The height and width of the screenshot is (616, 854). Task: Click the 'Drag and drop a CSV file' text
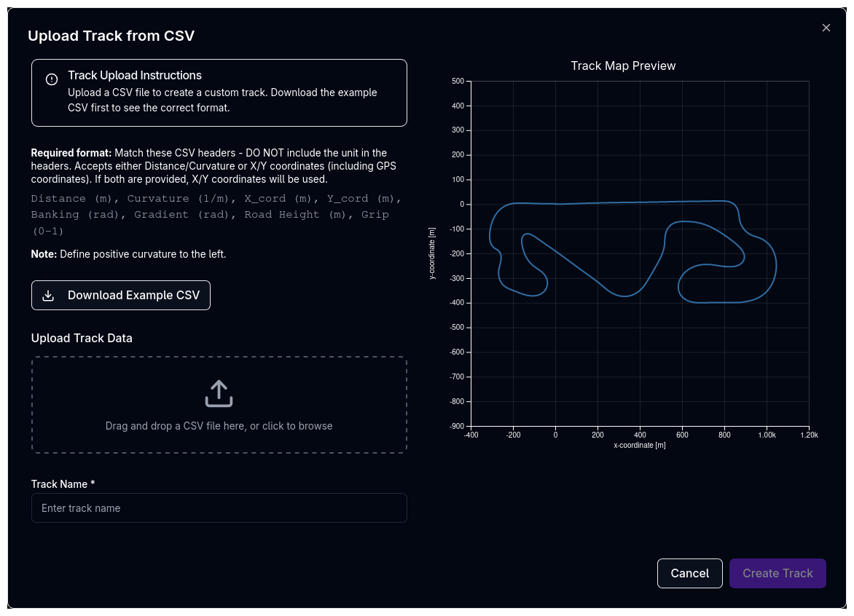coord(219,426)
